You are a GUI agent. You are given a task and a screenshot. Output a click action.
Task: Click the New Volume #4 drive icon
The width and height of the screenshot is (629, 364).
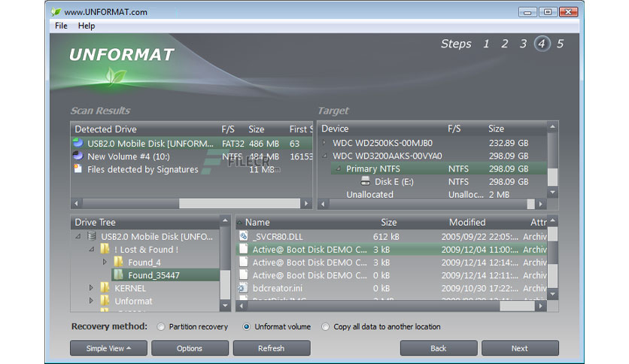pos(77,156)
